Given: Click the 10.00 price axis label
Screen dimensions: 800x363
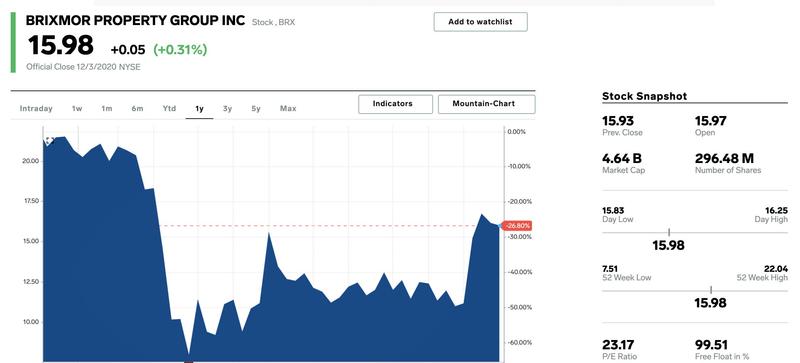Looking at the screenshot, I should pos(31,322).
